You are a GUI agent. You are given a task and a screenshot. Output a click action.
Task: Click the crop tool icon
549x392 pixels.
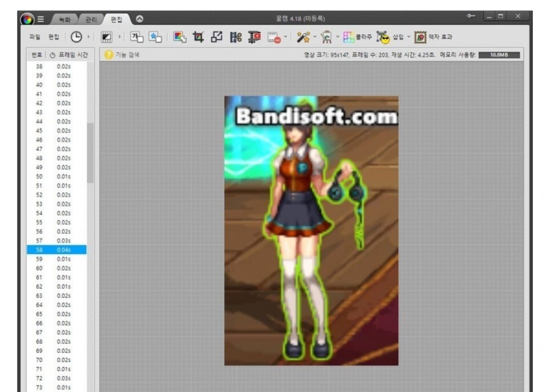tap(197, 37)
